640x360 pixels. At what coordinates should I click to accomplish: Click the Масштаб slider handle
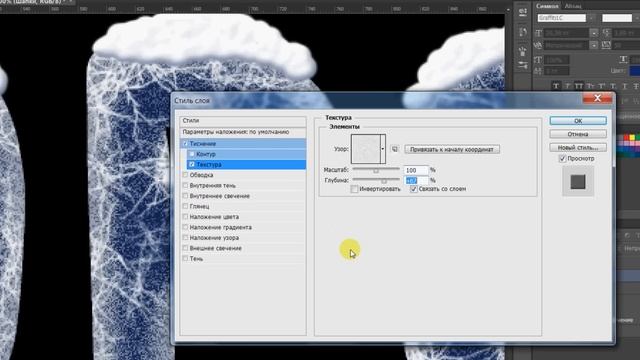[376, 171]
